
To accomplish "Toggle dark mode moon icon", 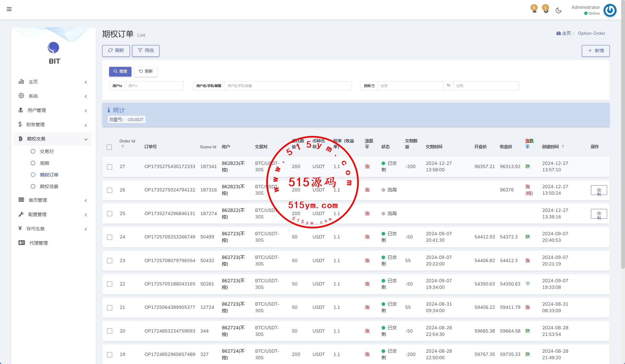I will pos(558,10).
